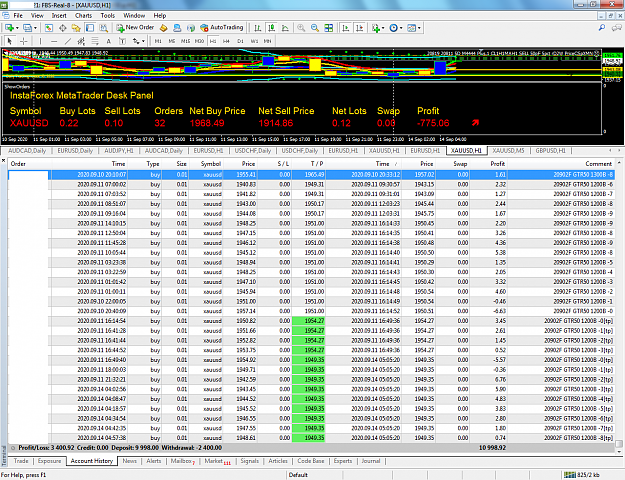Switch timeframe to M5
Viewport: 625px width, 480px height.
click(x=172, y=41)
